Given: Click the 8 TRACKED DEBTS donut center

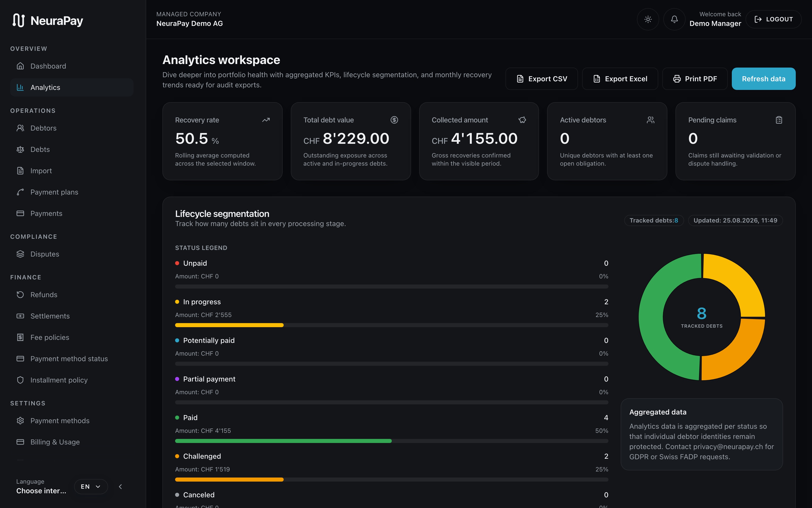Looking at the screenshot, I should point(702,317).
